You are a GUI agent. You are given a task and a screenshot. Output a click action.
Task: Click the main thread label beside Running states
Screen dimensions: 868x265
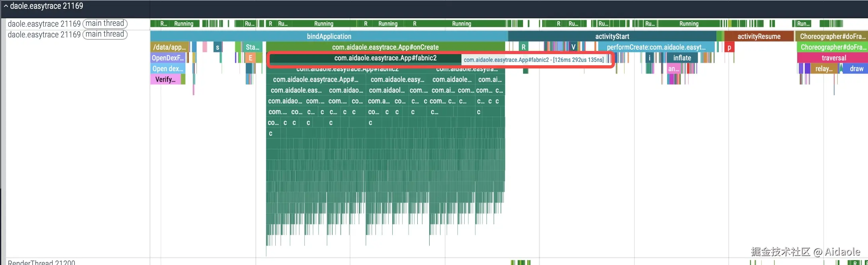(x=105, y=23)
